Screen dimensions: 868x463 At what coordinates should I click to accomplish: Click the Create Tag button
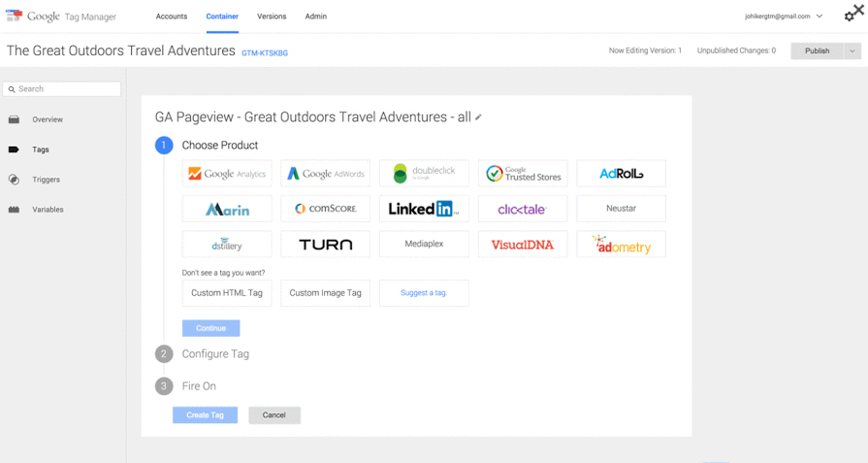point(205,414)
